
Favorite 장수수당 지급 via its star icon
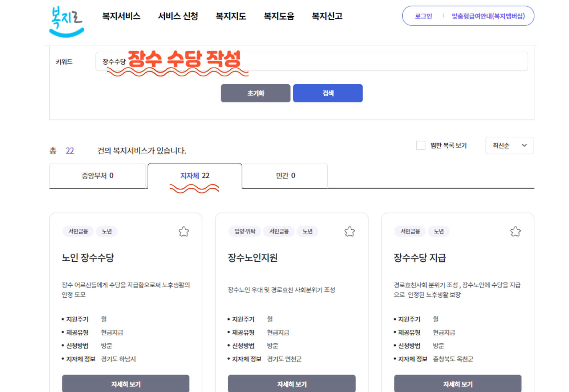coord(515,231)
